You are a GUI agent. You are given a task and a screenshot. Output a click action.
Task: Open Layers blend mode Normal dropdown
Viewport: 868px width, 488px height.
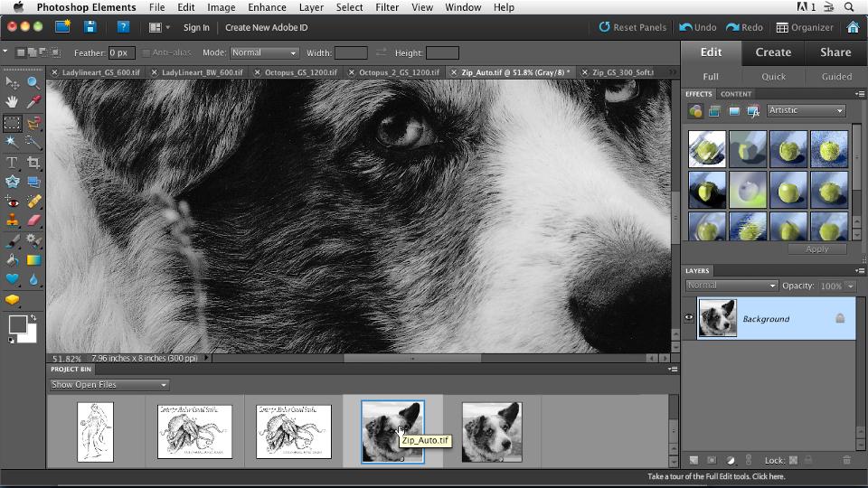click(x=731, y=286)
